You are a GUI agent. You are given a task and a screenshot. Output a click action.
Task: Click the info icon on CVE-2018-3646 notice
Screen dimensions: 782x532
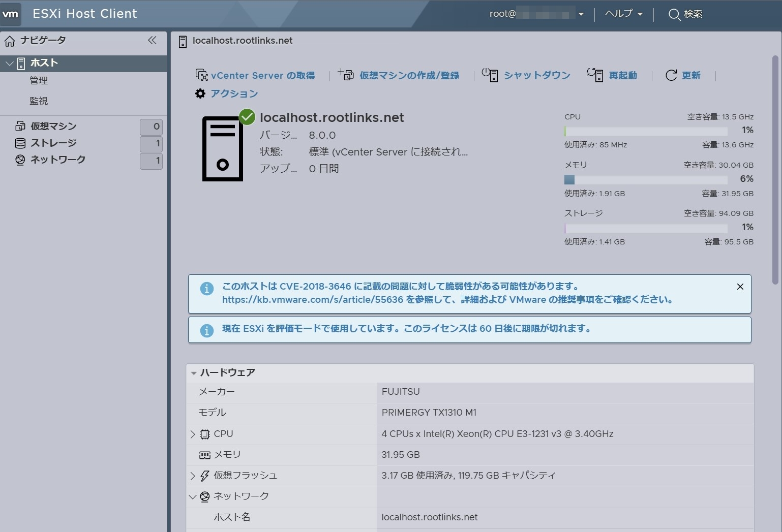206,289
